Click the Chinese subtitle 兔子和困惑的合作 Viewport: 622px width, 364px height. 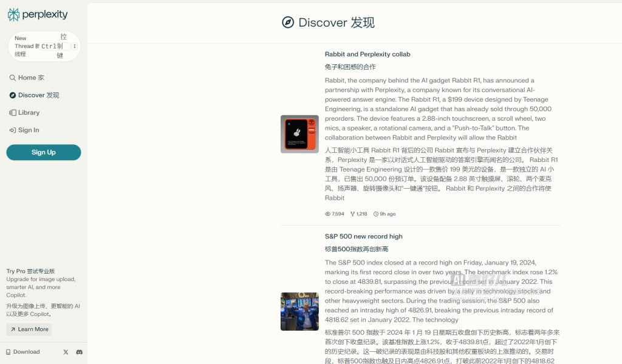tap(350, 67)
